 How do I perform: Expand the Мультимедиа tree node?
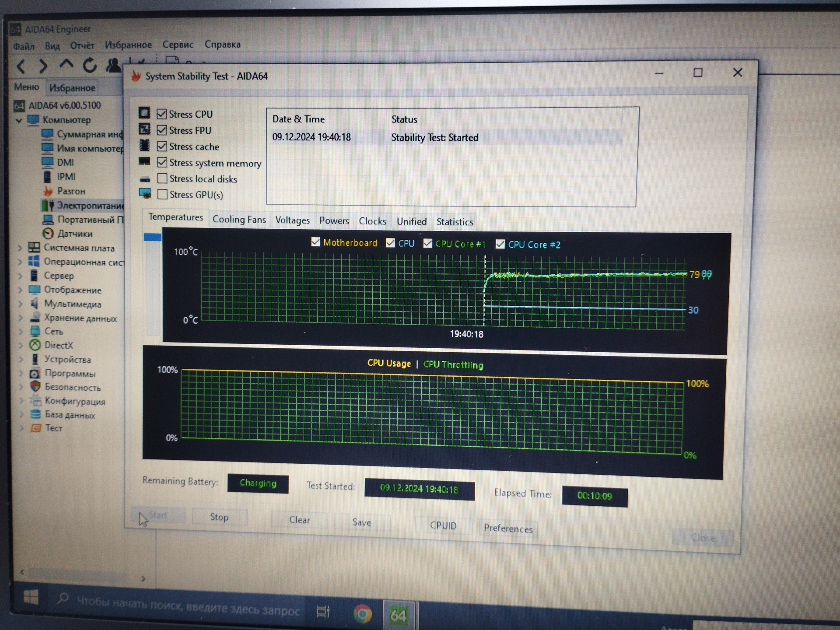21,304
